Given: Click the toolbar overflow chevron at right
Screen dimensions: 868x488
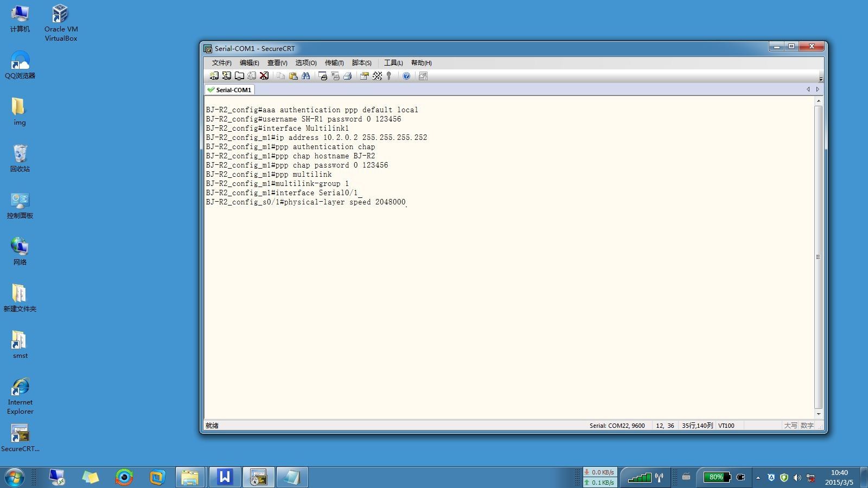Looking at the screenshot, I should (821, 79).
